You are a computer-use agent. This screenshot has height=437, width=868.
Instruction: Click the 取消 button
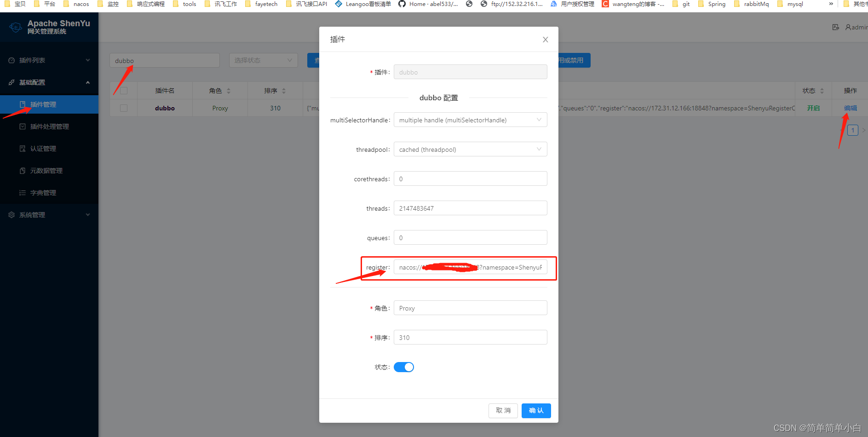click(503, 410)
